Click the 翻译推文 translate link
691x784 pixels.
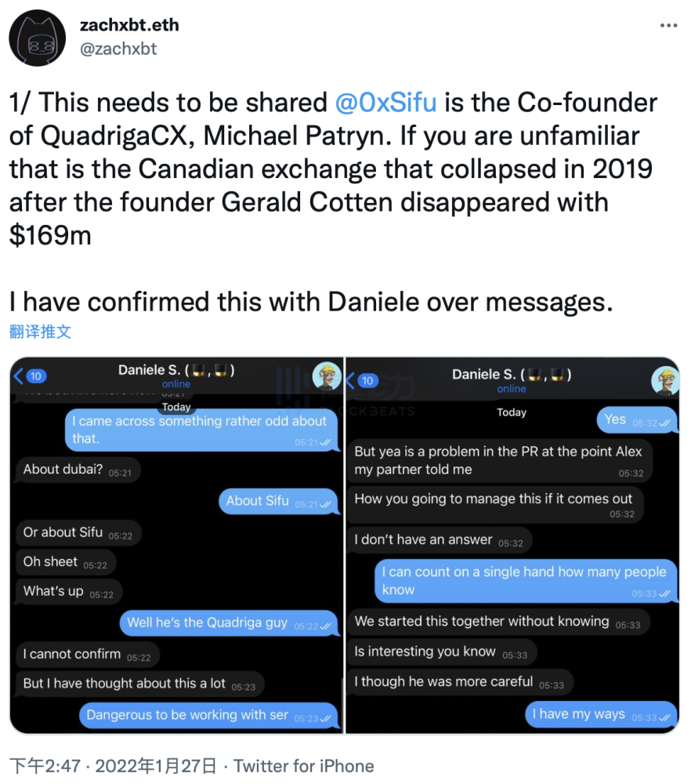point(39,332)
